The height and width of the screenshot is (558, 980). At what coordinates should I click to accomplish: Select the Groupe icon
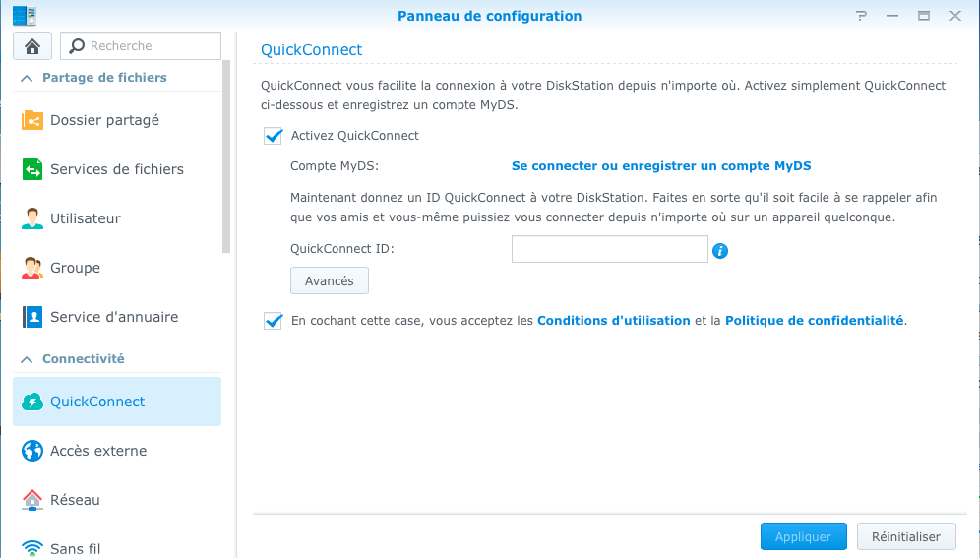32,268
